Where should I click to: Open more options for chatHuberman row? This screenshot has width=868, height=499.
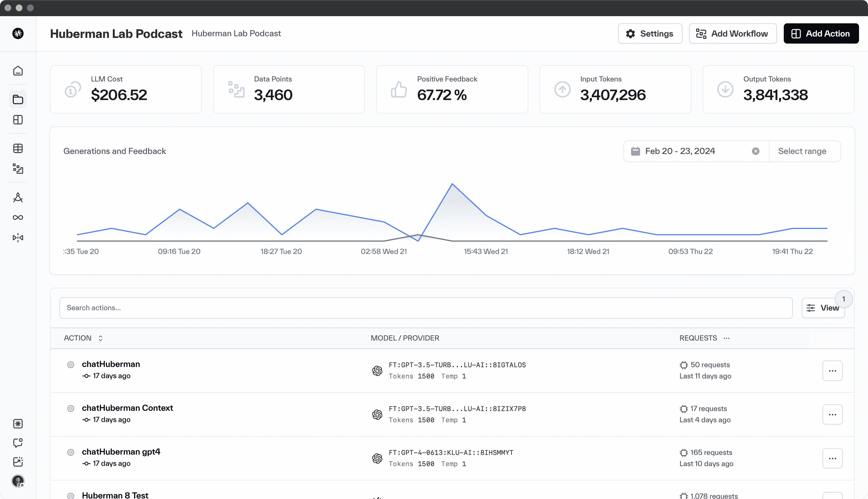click(832, 371)
